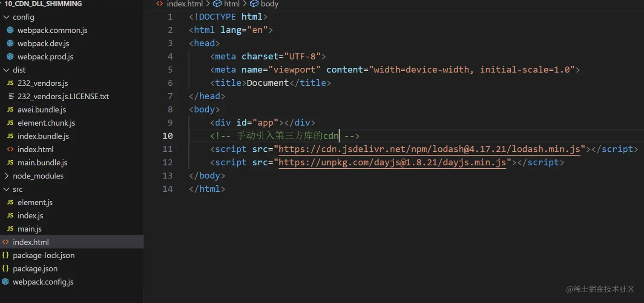This screenshot has width=644, height=303.
Task: Open main.js in src
Action: 29,229
